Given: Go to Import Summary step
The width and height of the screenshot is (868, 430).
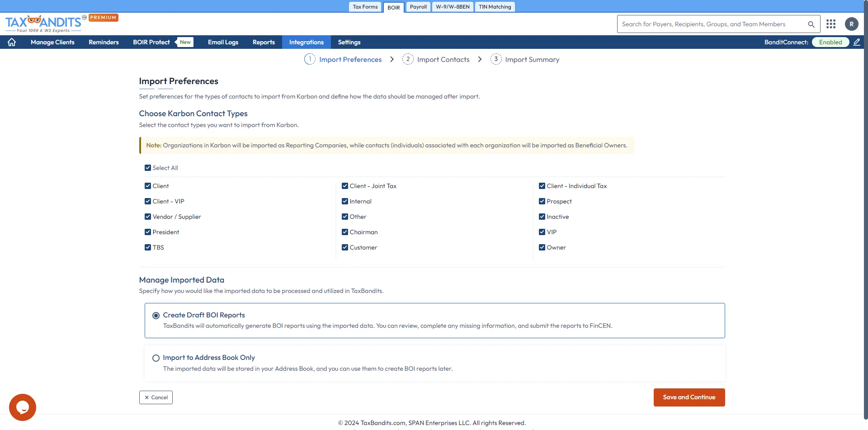Looking at the screenshot, I should [x=532, y=60].
